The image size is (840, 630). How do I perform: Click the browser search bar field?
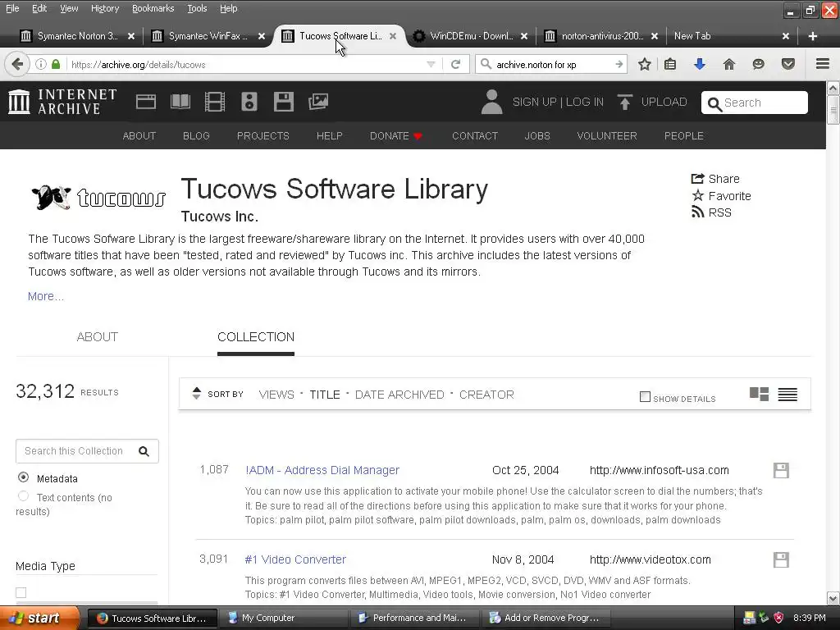point(551,64)
